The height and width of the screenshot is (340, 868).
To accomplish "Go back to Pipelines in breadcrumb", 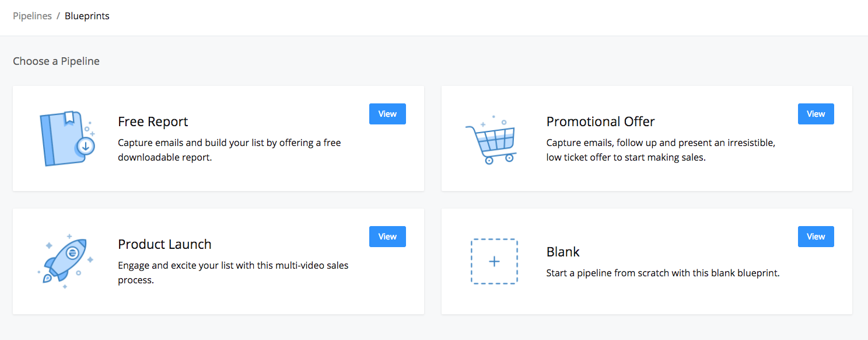I will [32, 16].
